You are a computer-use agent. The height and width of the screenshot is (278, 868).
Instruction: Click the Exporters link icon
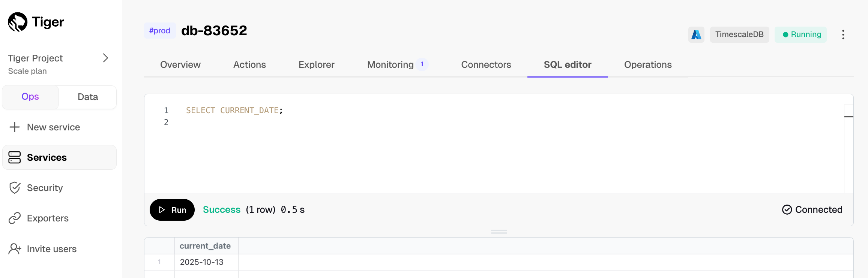point(15,218)
